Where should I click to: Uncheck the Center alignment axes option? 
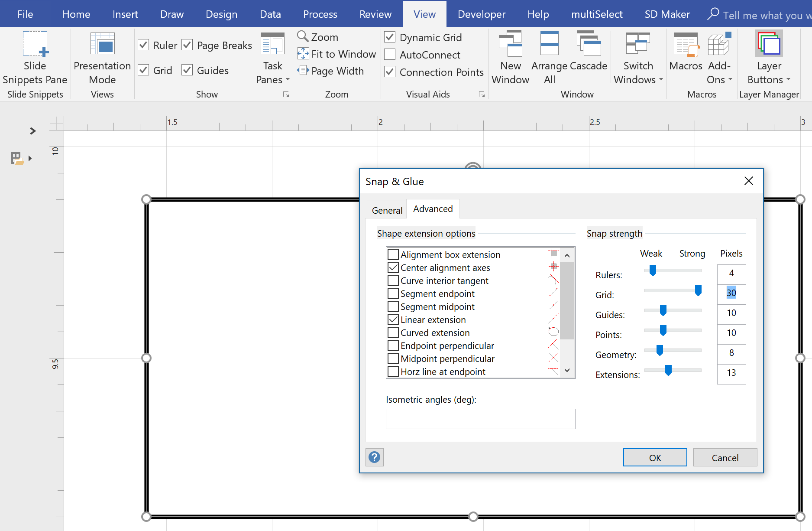pos(393,267)
